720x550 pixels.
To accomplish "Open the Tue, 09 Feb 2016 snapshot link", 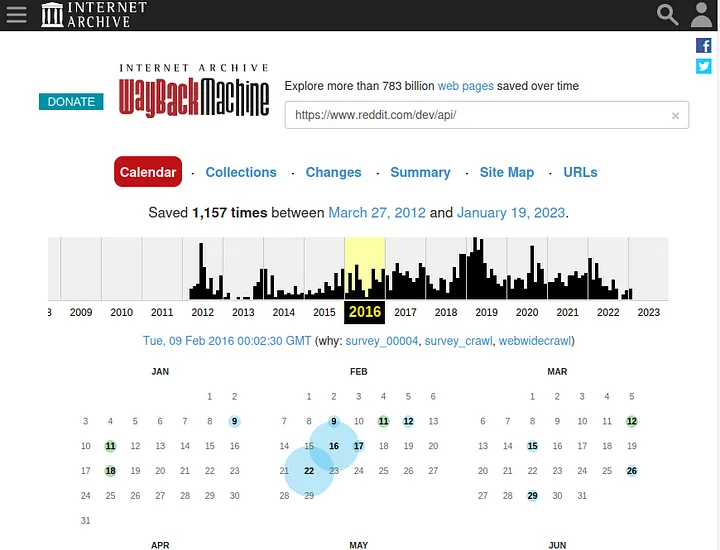I will [227, 341].
